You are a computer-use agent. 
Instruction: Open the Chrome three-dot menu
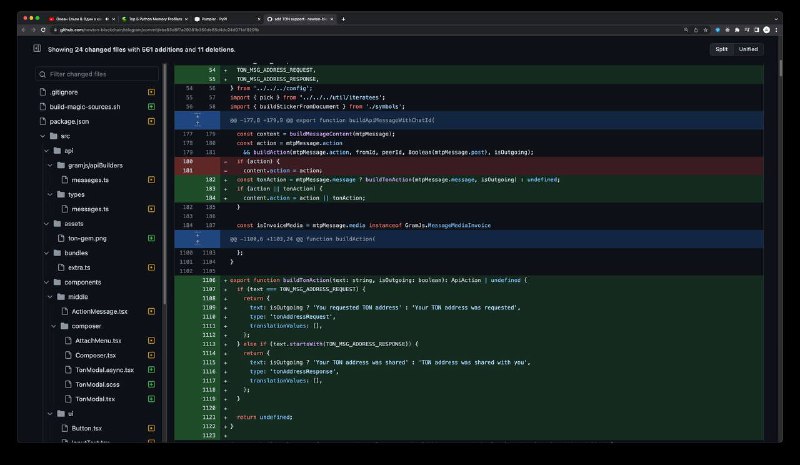(x=776, y=30)
